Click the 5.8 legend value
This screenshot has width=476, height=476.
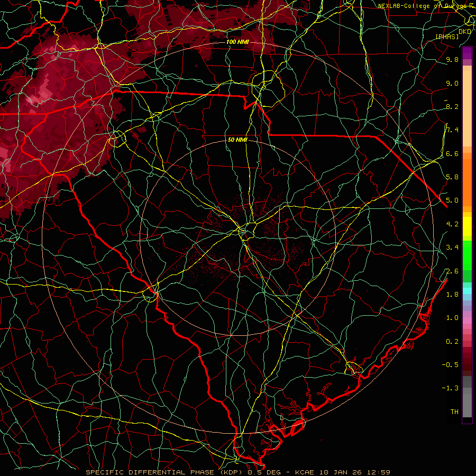tap(452, 177)
